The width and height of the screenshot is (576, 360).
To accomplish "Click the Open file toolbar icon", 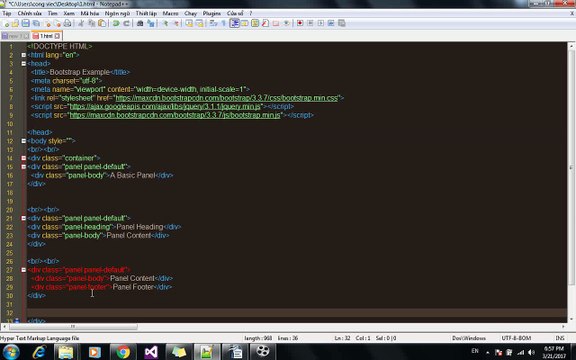I will click(x=15, y=24).
